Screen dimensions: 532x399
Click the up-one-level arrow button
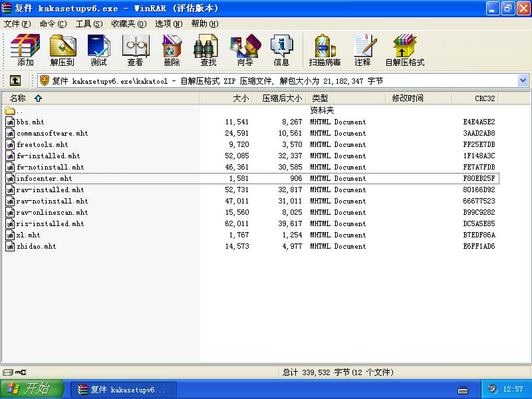(15, 80)
